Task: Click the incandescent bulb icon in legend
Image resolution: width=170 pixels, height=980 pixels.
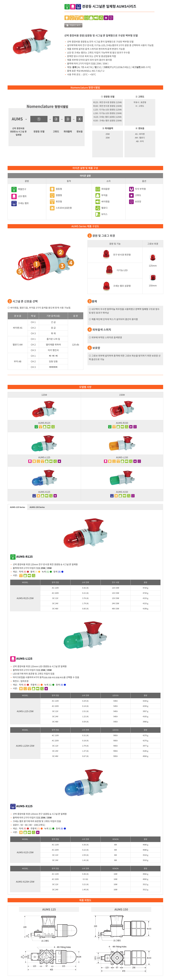Action: point(14,189)
